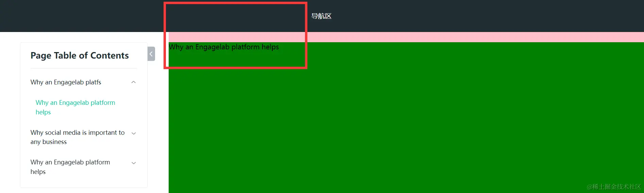Click the pink strip below the navigation bar

point(406,37)
